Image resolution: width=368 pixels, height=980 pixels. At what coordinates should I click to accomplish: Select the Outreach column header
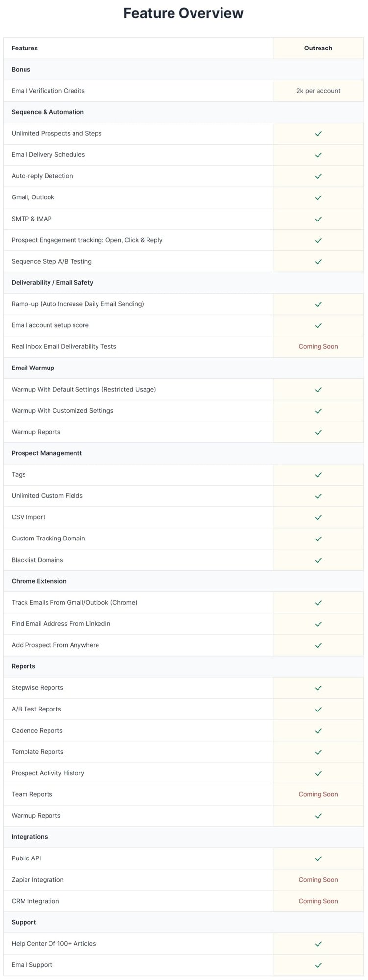coord(318,48)
